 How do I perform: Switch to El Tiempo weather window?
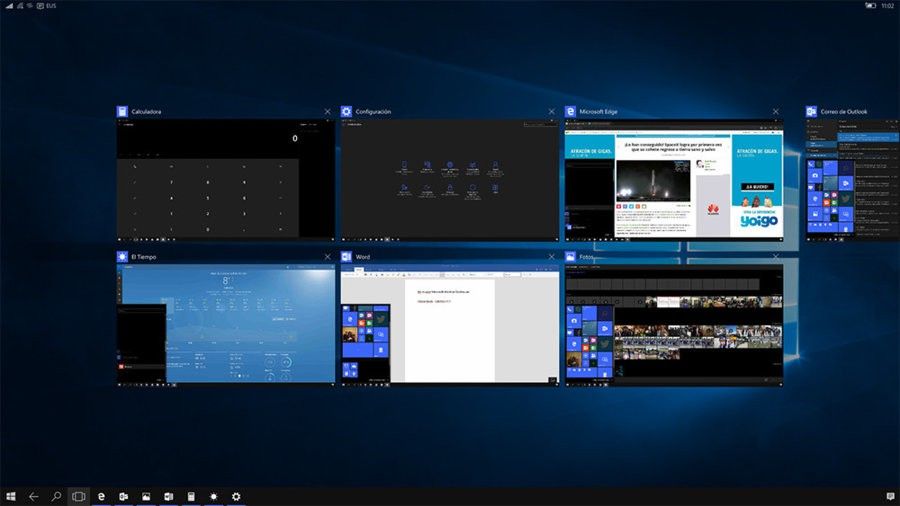226,325
